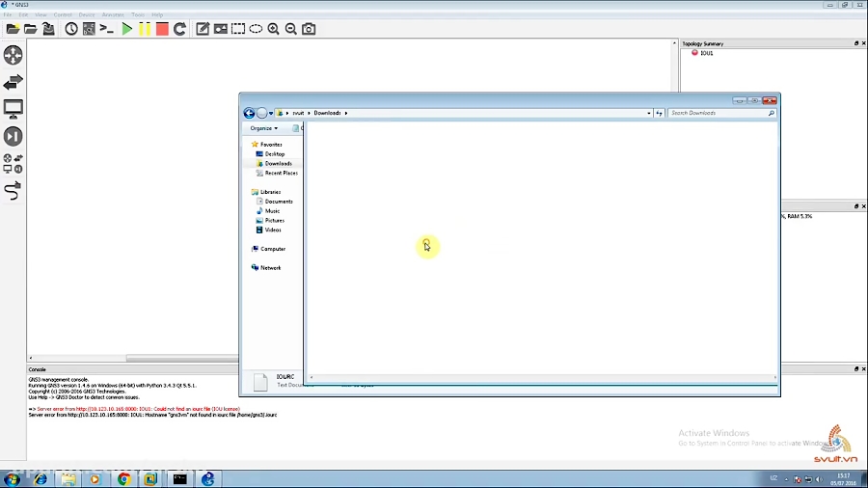Click the Explorer horizontal scrollbar
This screenshot has height=488, width=868.
pyautogui.click(x=543, y=377)
